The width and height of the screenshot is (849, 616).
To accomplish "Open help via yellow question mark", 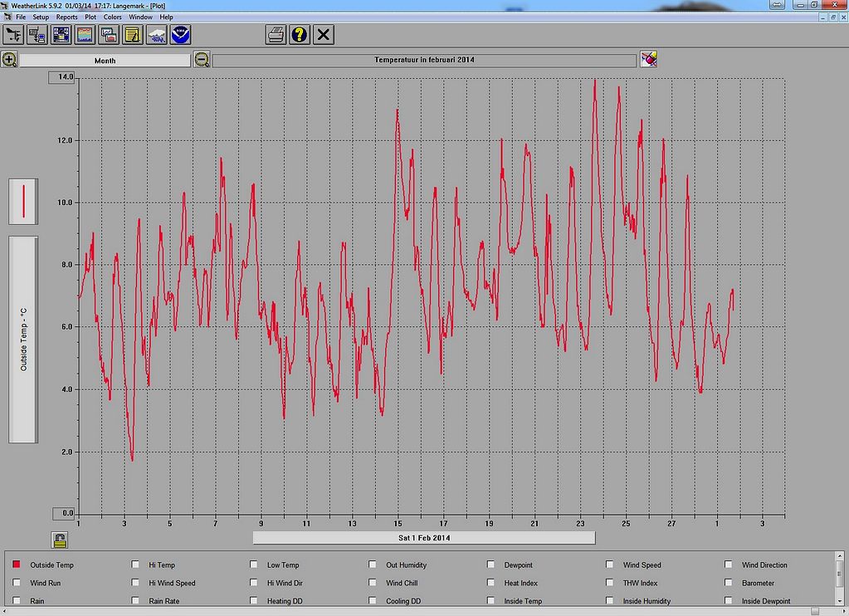I will point(300,35).
